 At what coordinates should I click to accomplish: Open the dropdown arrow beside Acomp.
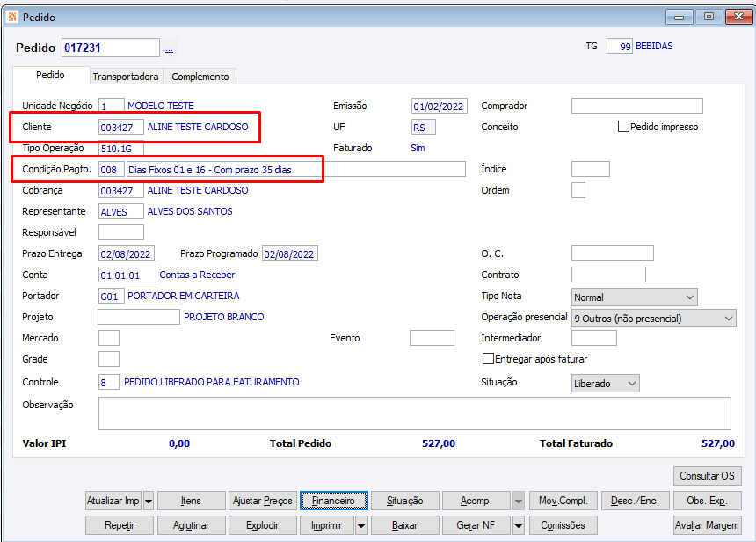coord(519,501)
